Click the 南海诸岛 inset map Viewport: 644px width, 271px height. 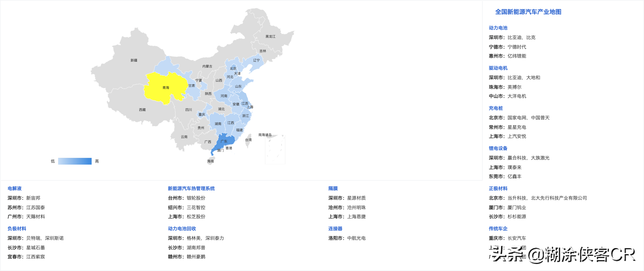(x=275, y=149)
